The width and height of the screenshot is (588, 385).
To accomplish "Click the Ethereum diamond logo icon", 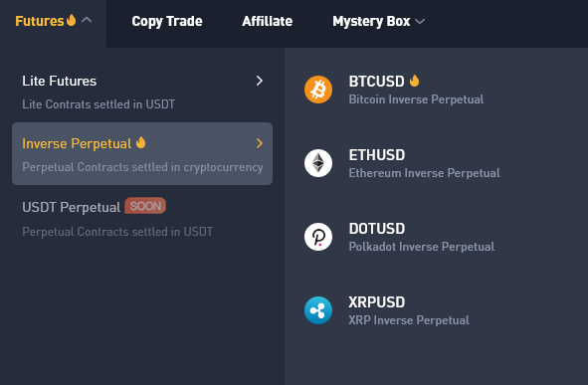I will coord(318,163).
